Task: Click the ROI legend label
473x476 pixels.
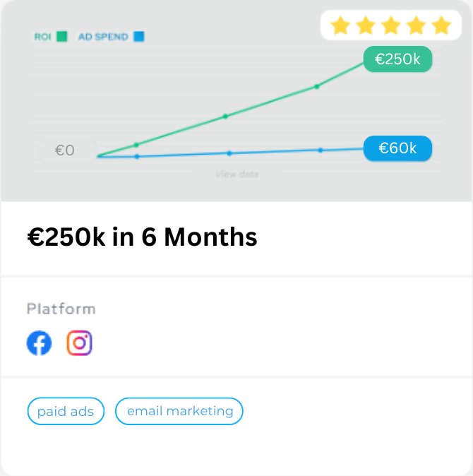Action: [x=43, y=37]
